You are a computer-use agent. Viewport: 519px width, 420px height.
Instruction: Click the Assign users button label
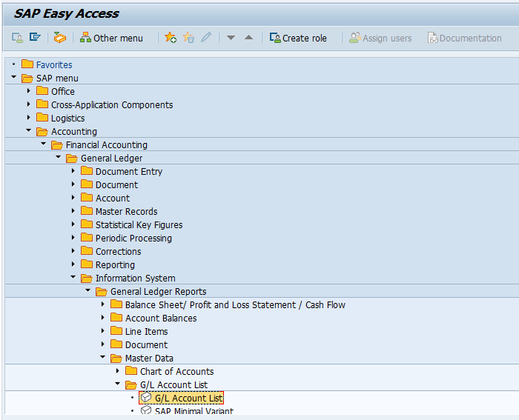(x=387, y=39)
